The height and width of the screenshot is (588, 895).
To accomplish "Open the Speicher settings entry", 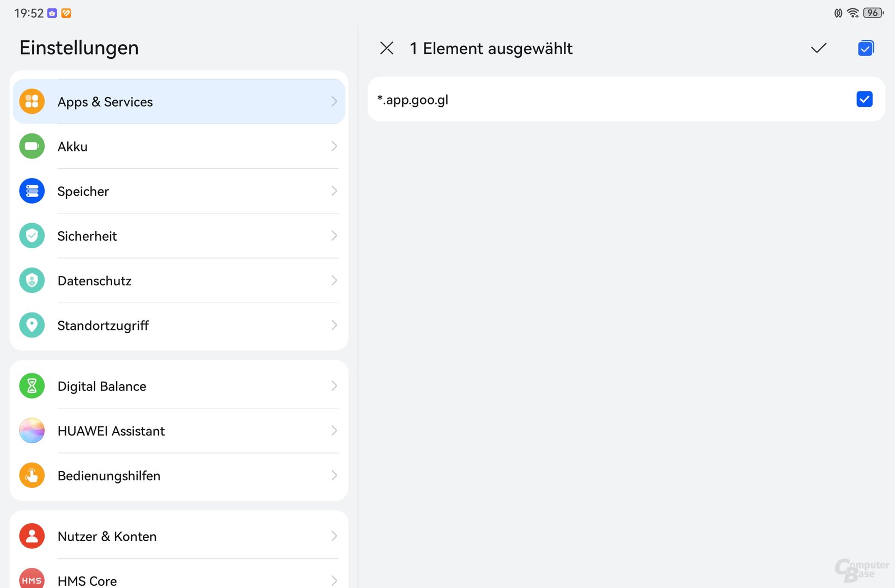I will [x=179, y=191].
